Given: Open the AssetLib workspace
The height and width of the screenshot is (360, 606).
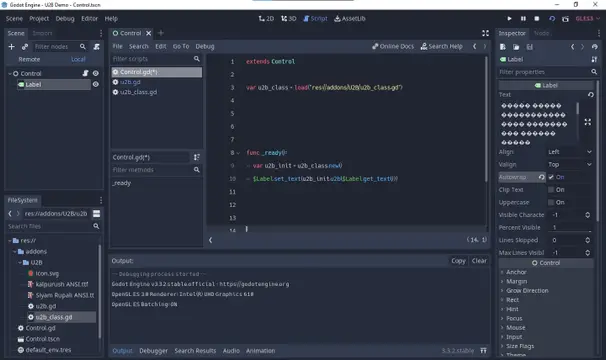Looking at the screenshot, I should tap(350, 19).
